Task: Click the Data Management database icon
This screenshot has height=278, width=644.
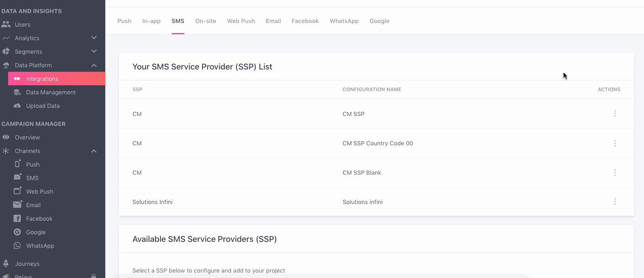Action: point(17,92)
